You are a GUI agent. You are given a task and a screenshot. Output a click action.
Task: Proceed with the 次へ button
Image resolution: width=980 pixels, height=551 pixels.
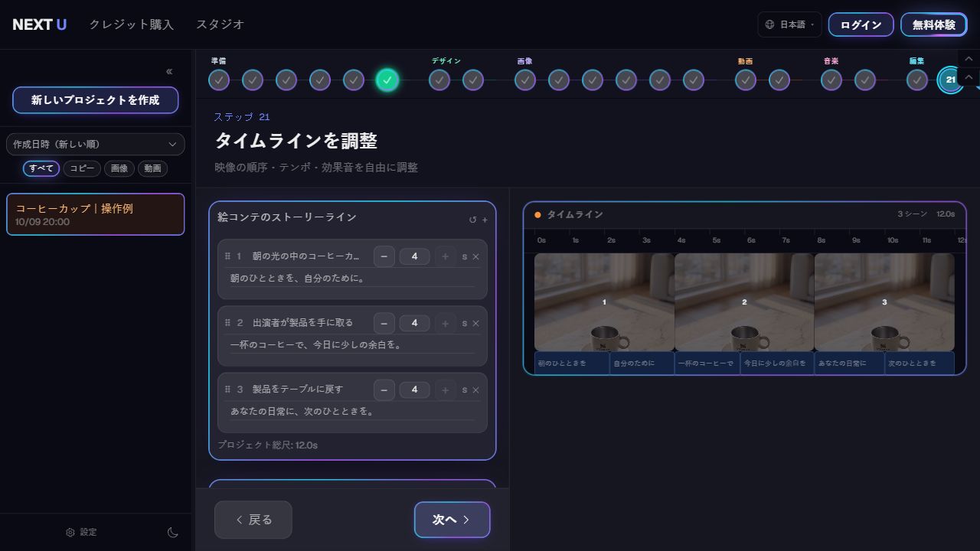[452, 520]
